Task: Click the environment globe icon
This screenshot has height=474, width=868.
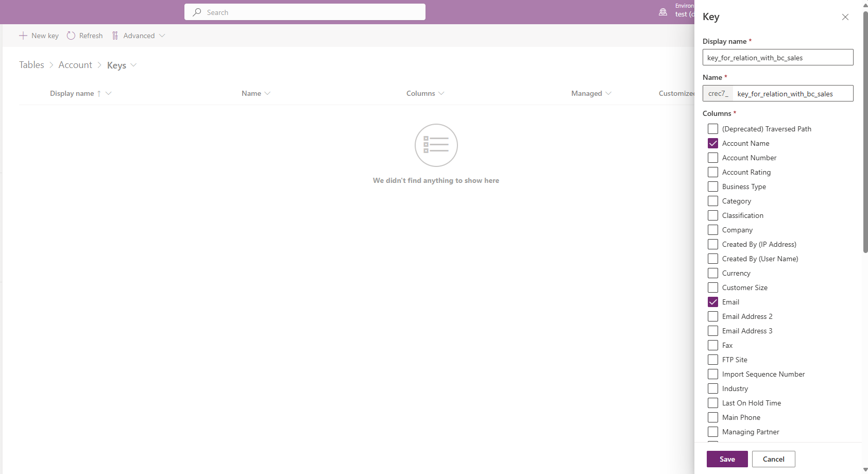Action: click(663, 12)
